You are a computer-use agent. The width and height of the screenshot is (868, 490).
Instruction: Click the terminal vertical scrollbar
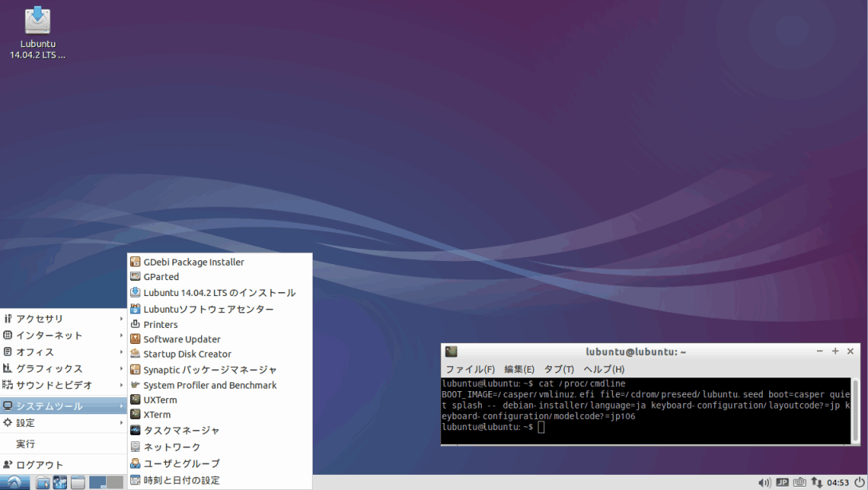(x=855, y=410)
